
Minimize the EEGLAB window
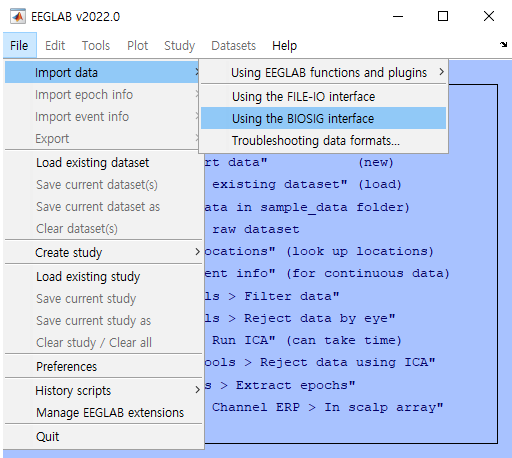[x=398, y=16]
